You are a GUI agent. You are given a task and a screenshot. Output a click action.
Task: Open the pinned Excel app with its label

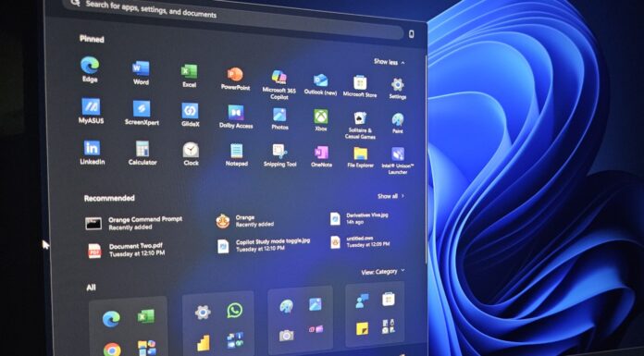tap(190, 76)
